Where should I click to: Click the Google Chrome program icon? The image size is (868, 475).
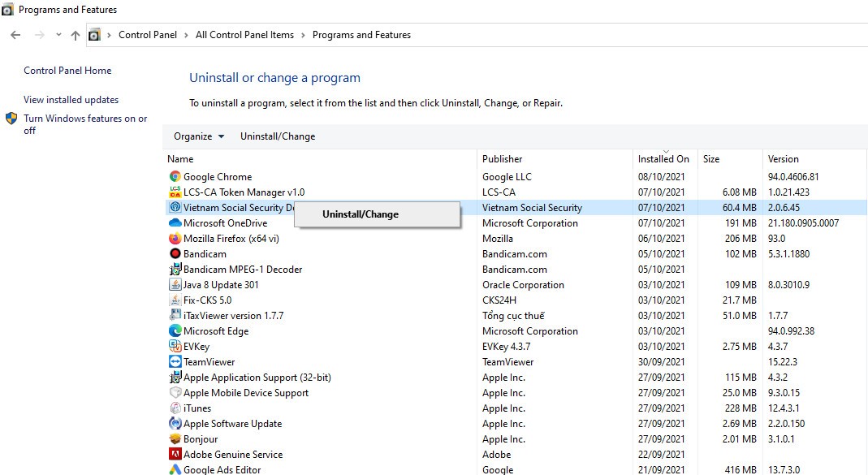point(175,177)
